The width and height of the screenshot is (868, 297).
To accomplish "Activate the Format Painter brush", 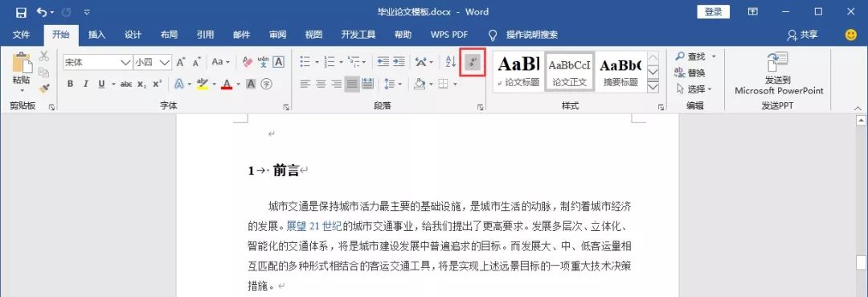I will click(44, 89).
